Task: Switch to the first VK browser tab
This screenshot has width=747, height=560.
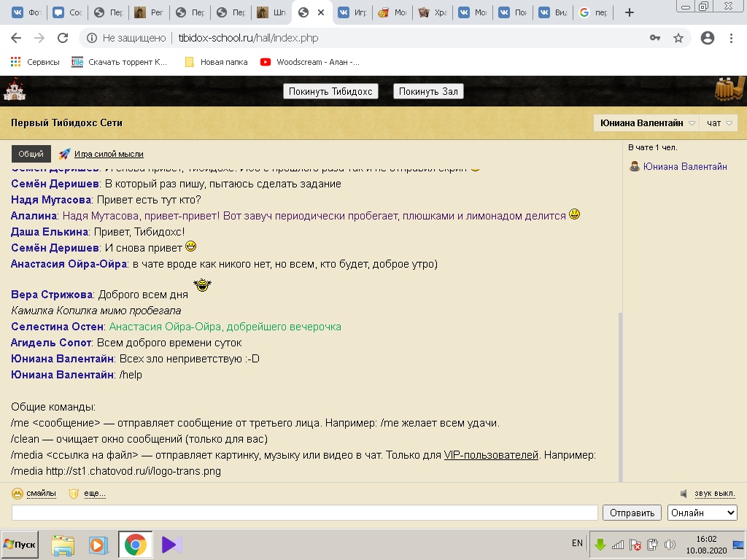Action: [x=26, y=13]
